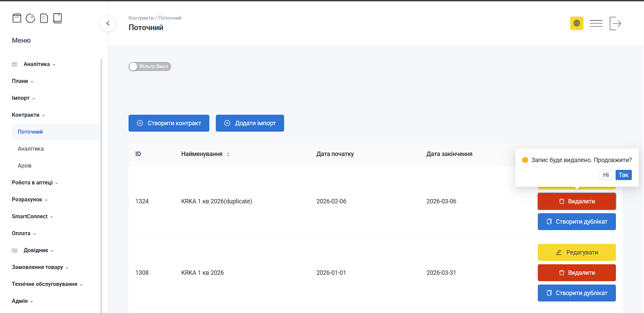The height and width of the screenshot is (313, 644).
Task: Toggle the Фільтр Викл switch
Action: tap(150, 66)
